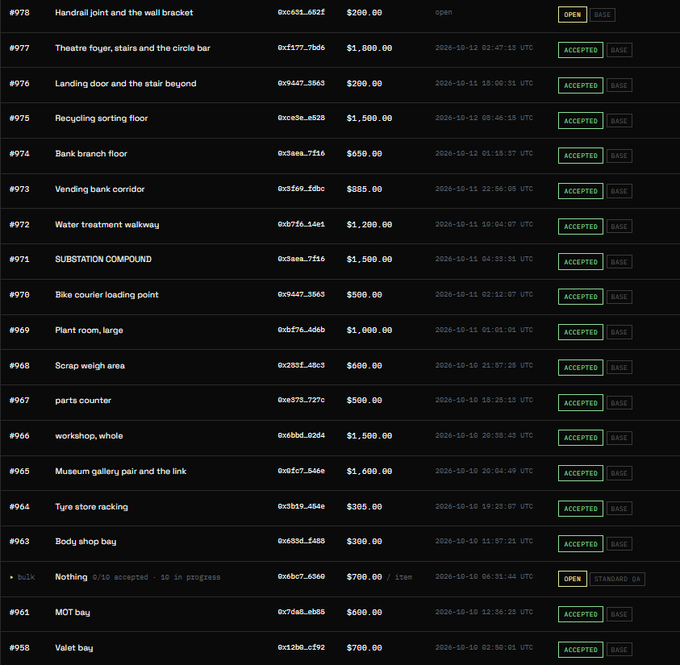This screenshot has width=680, height=665.
Task: Click ID #964
Action: 20,507
